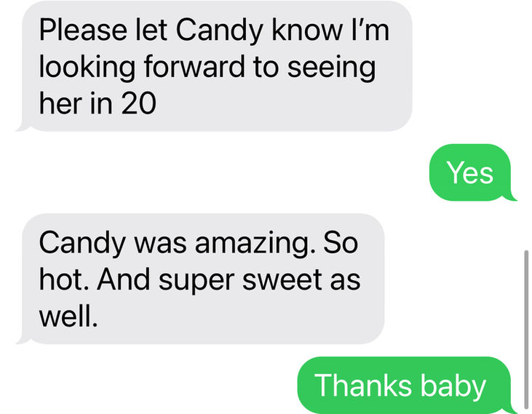532x414 pixels.
Task: Click the word 'well.' in the last gray bubble
Action: point(68,315)
